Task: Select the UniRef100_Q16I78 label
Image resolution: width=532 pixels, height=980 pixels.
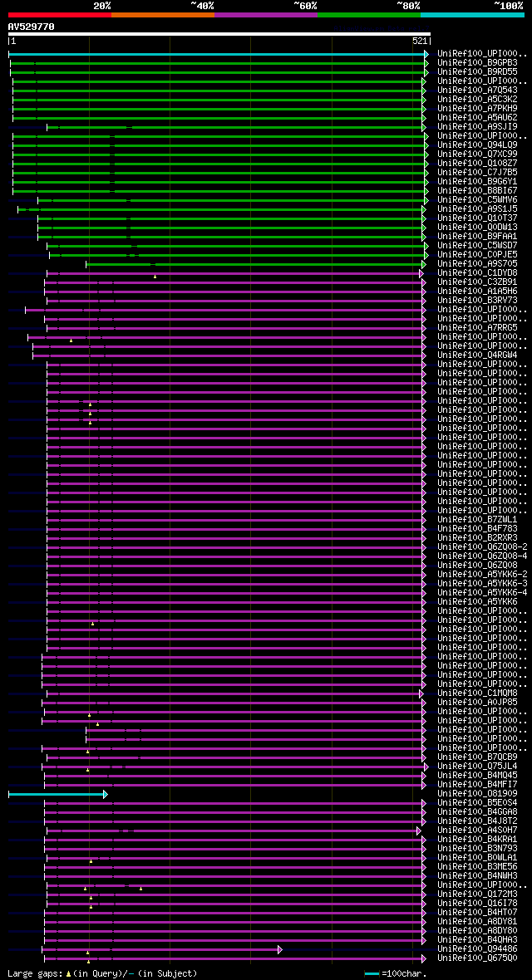Action: point(477,903)
